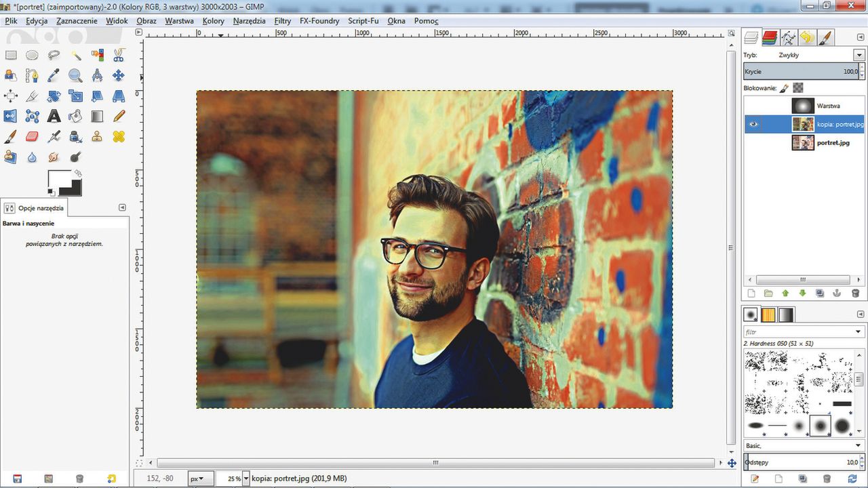Select the Move tool
Viewport: 868px width, 488px height.
tap(119, 75)
